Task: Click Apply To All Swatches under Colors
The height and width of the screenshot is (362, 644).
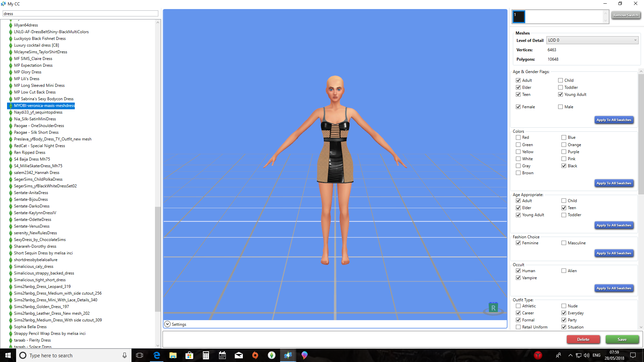Action: [x=614, y=183]
